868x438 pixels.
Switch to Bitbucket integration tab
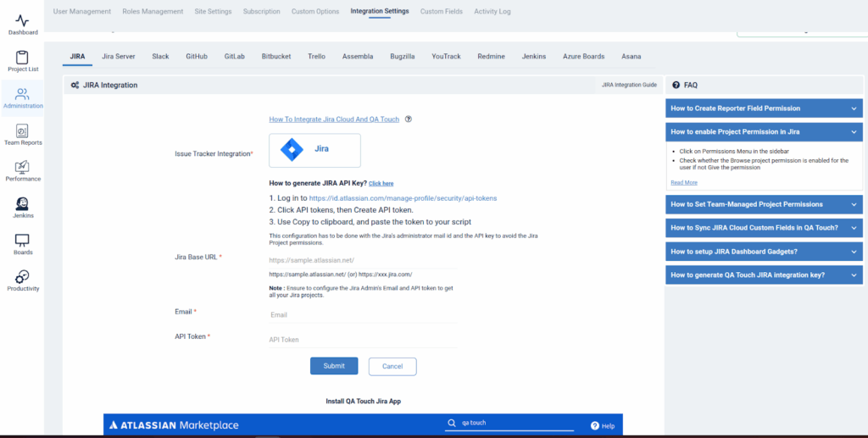click(x=276, y=57)
